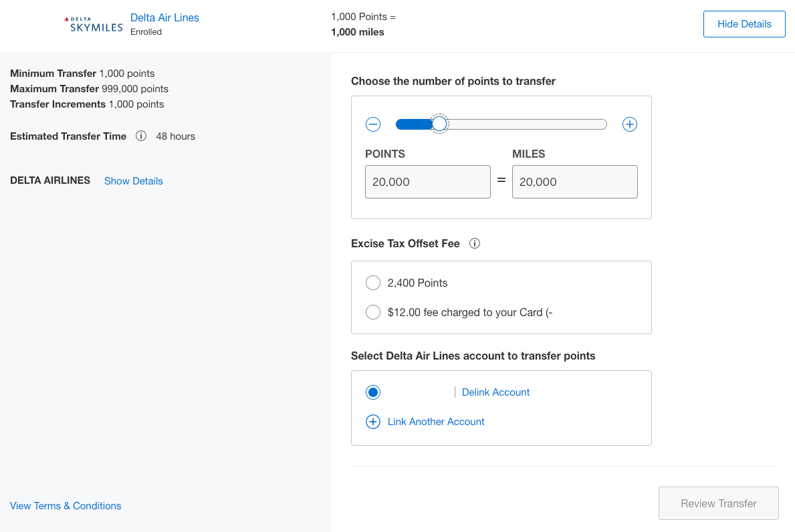The image size is (795, 532).
Task: Open View Terms & Conditions
Action: tap(66, 506)
